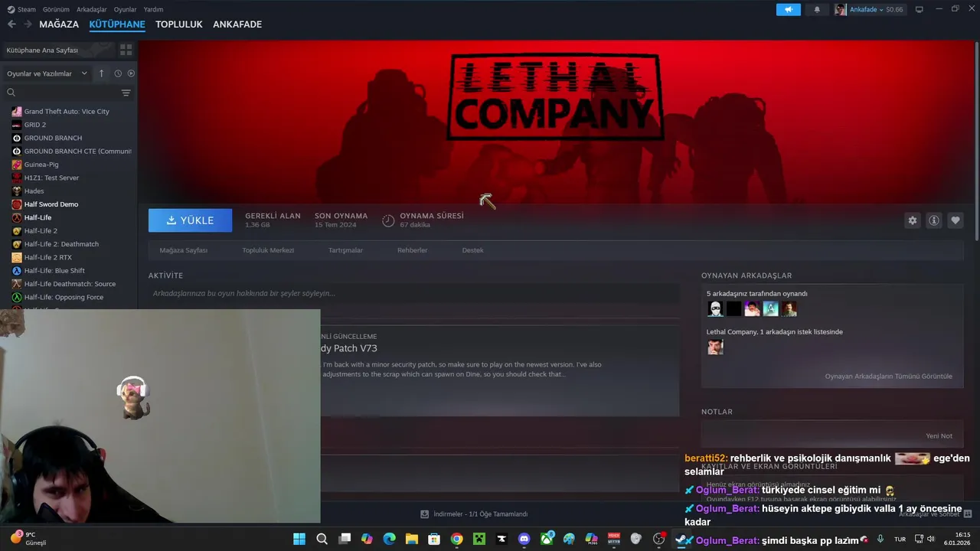Add Lethal Company to favorites heart
Image resolution: width=980 pixels, height=551 pixels.
(x=955, y=220)
